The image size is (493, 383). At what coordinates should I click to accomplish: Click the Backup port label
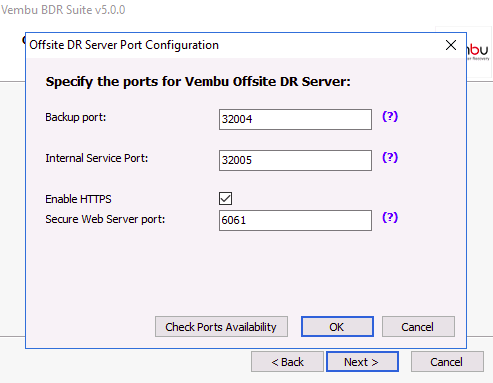pos(76,117)
